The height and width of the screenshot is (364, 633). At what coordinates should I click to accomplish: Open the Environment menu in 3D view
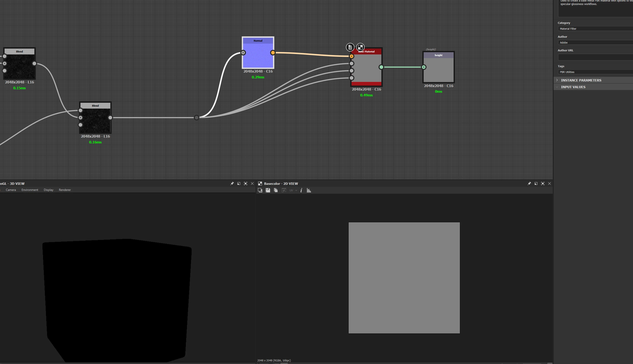coord(30,190)
